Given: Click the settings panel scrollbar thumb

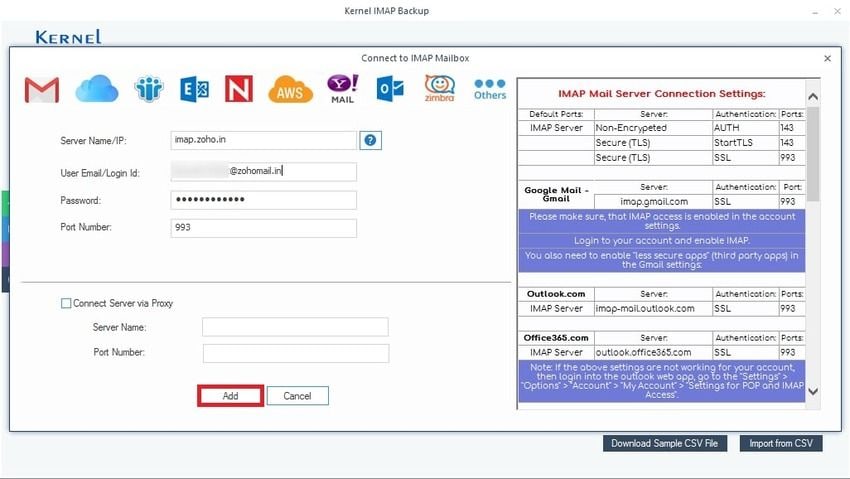Looking at the screenshot, I should click(x=813, y=154).
